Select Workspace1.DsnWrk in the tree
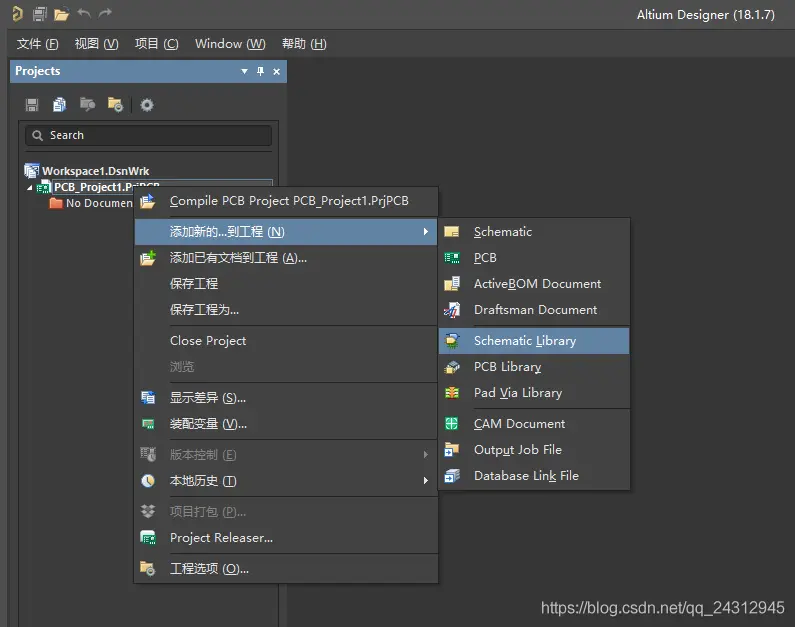Screen dimensions: 795x627 click(96, 171)
